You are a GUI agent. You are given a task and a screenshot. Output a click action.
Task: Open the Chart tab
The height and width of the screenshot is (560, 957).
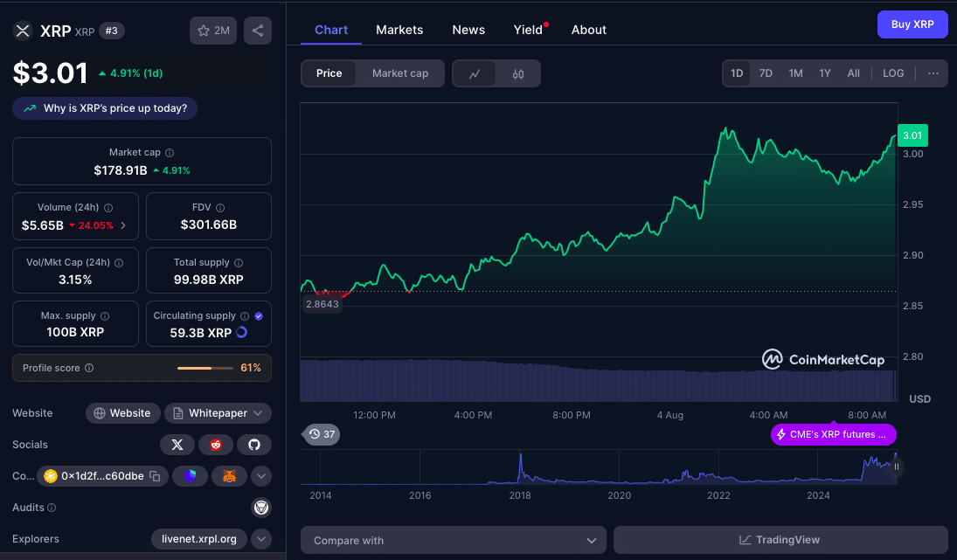331,30
